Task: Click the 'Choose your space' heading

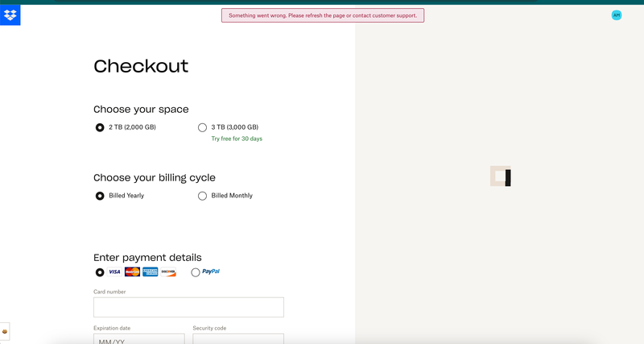Action: pos(141,110)
